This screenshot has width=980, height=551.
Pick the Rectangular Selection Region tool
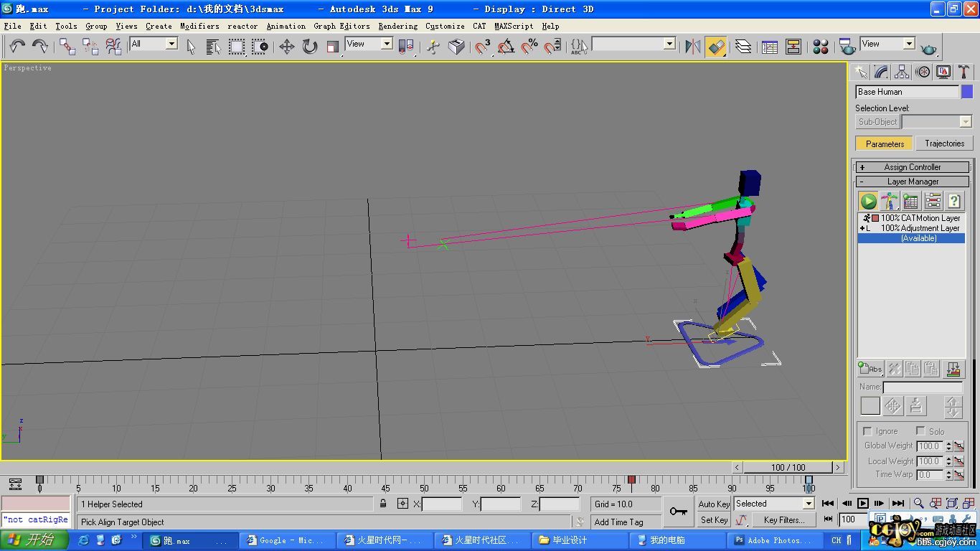[x=237, y=47]
